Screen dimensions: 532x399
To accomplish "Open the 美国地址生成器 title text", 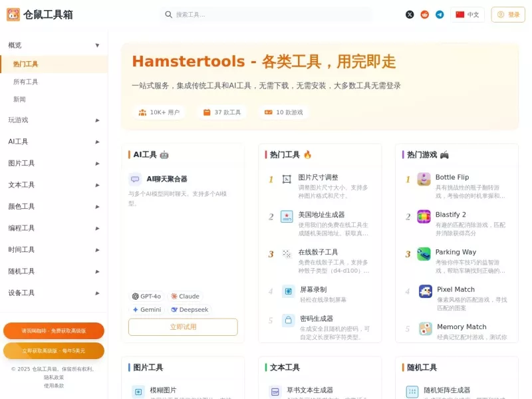I will click(x=321, y=215).
